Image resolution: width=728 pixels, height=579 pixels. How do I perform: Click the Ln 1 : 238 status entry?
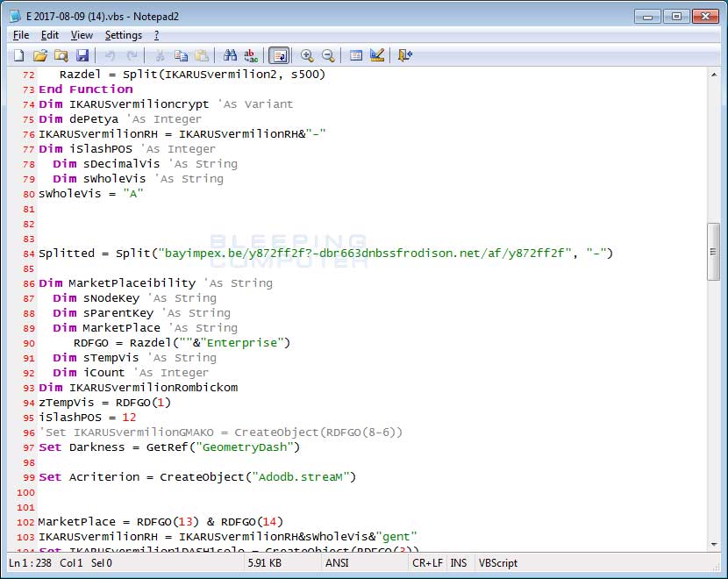(x=30, y=562)
